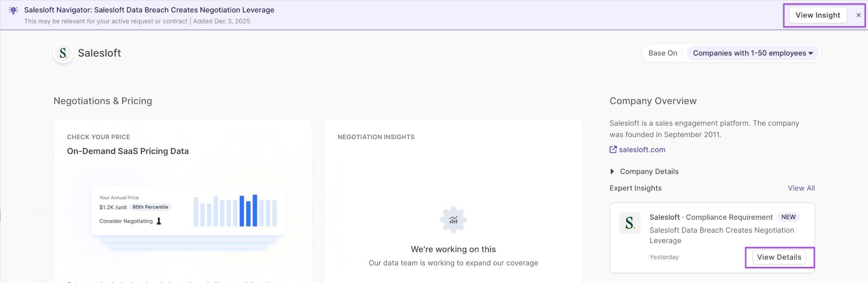
Task: Click the On-Demand SaaS Pricing Data heading
Action: click(128, 151)
